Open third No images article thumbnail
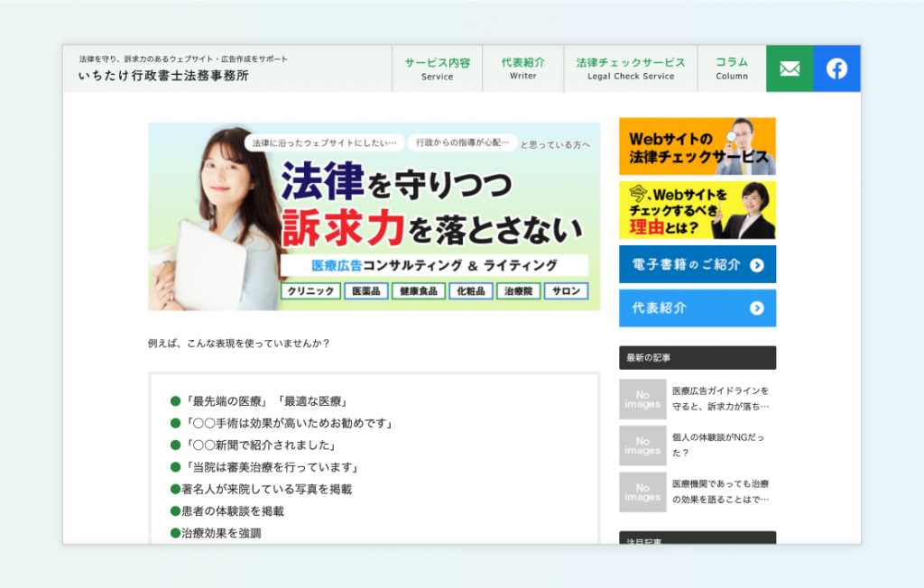This screenshot has height=588, width=924. pyautogui.click(x=642, y=492)
